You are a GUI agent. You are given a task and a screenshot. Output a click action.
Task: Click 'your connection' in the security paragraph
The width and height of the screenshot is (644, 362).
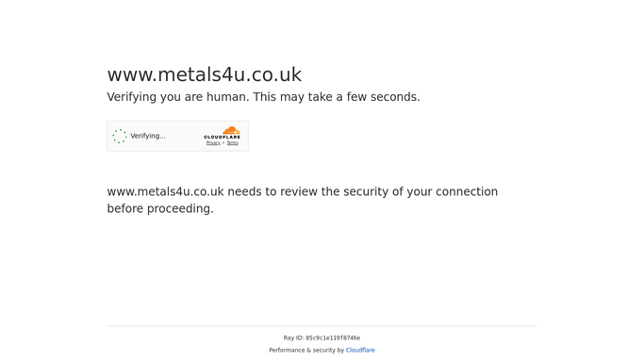453,192
